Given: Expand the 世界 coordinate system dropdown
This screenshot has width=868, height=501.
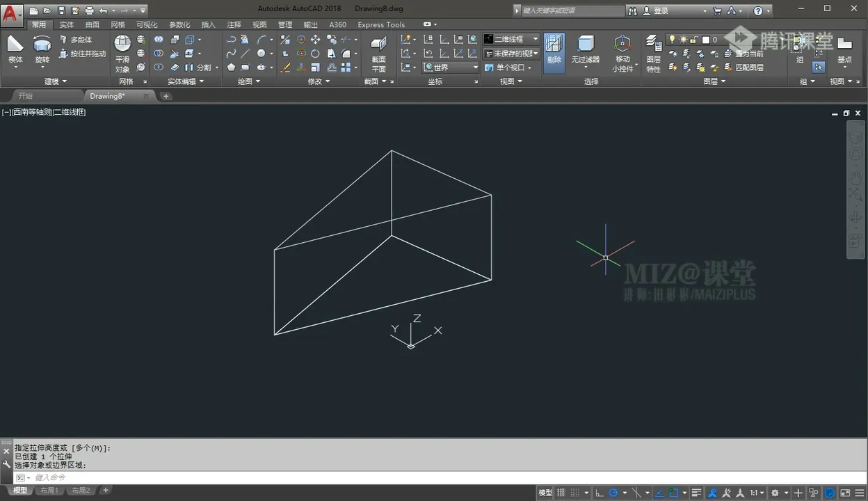Looking at the screenshot, I should point(451,67).
